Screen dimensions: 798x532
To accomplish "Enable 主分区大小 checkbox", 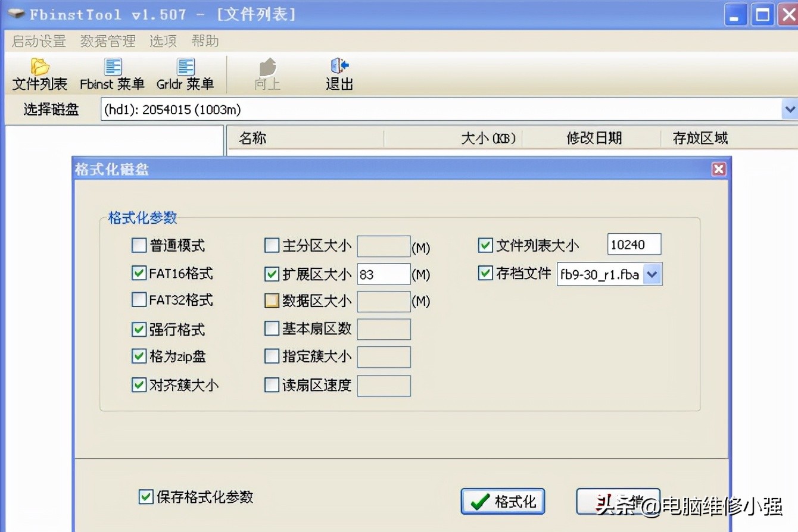I will click(271, 245).
